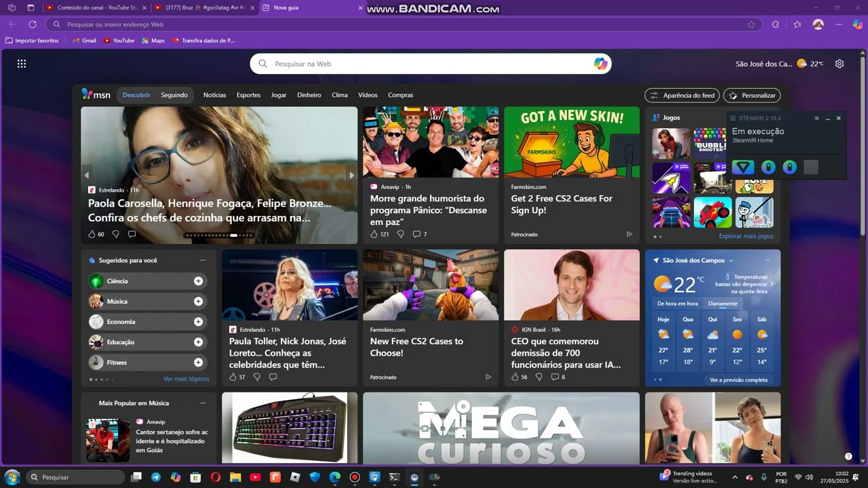Open the Notícias section
The height and width of the screenshot is (488, 868).
coord(214,95)
